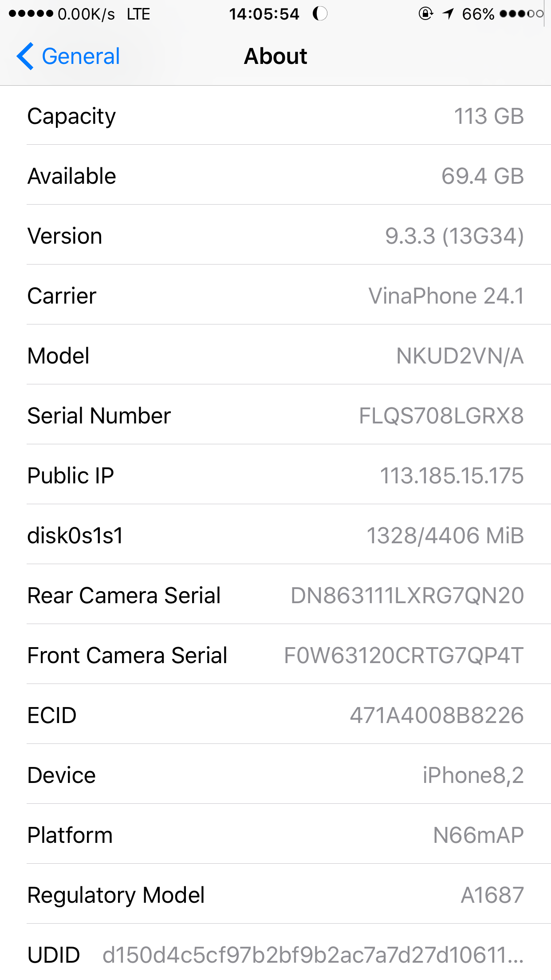Select the ECID value row
551x980 pixels.
pos(275,715)
